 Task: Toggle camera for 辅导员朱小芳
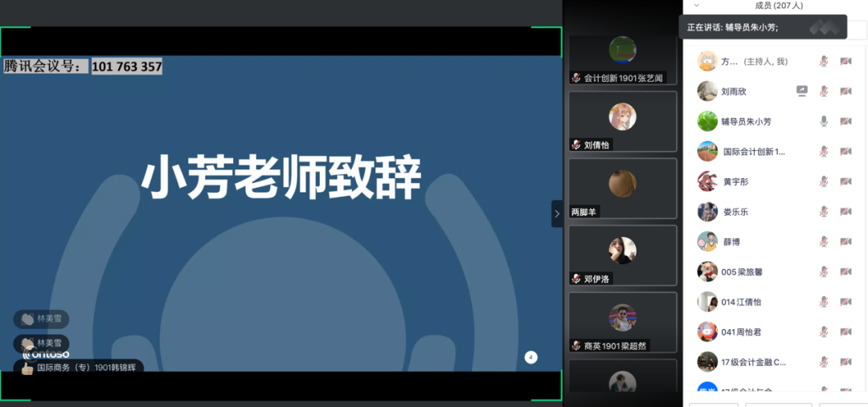[x=845, y=121]
